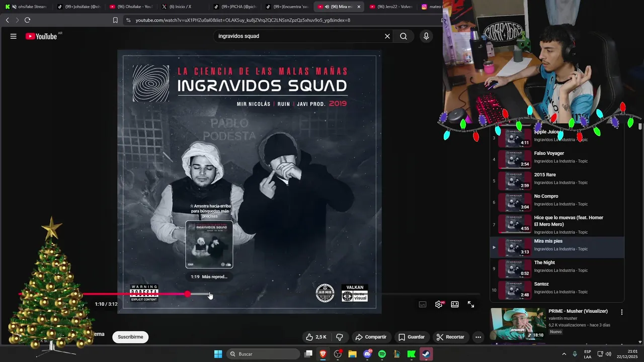Go to the YouTube home logo

tap(41, 36)
